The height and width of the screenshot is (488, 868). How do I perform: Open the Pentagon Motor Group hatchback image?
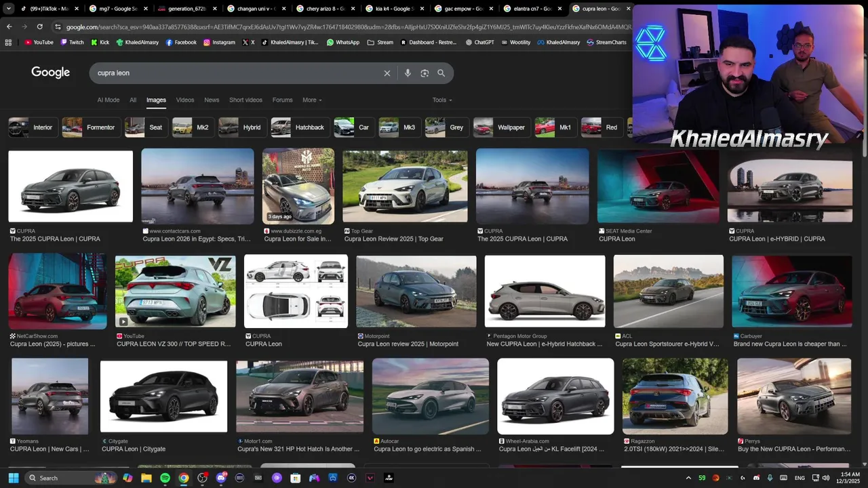(545, 291)
